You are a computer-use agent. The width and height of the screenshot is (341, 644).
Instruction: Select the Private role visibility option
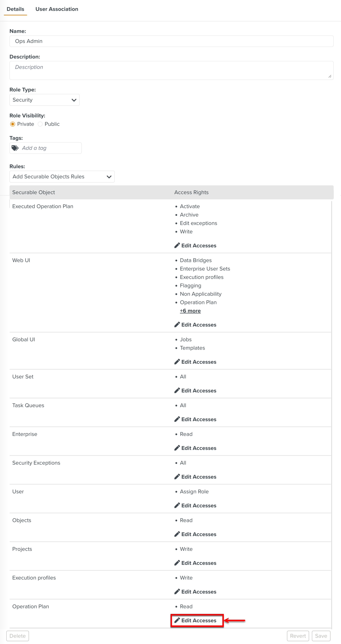pos(13,124)
